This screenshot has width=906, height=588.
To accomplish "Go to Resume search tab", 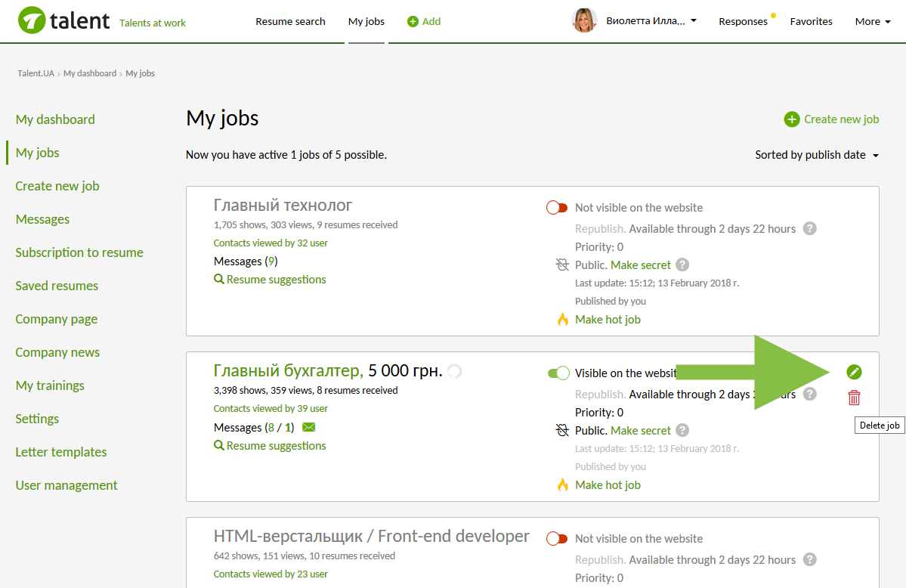I will tap(290, 21).
